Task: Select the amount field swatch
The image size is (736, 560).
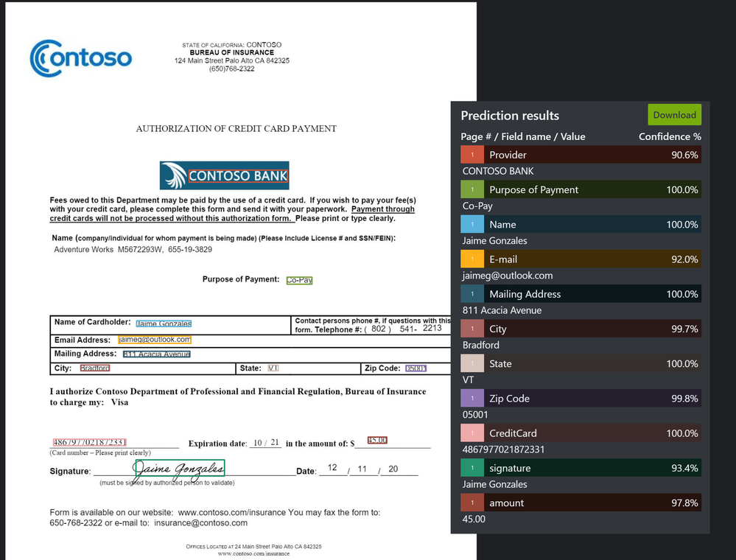Action: click(x=472, y=502)
